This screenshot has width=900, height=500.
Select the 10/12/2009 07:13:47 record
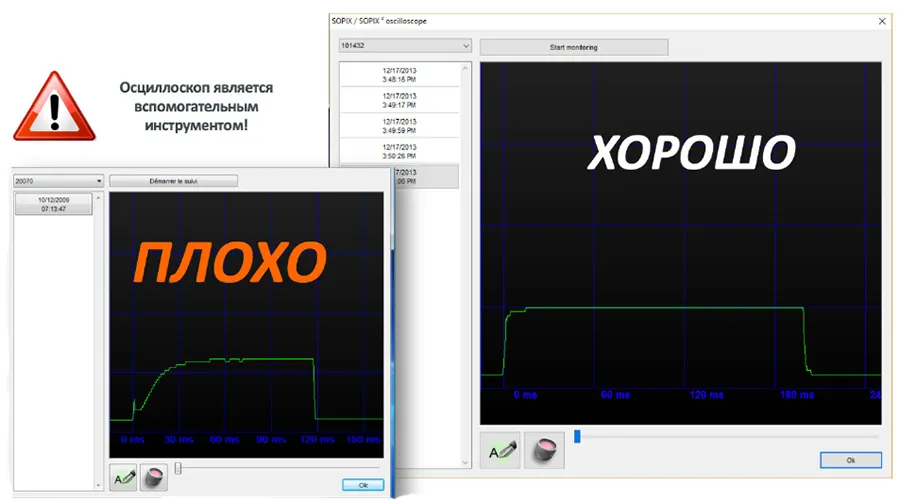(52, 203)
